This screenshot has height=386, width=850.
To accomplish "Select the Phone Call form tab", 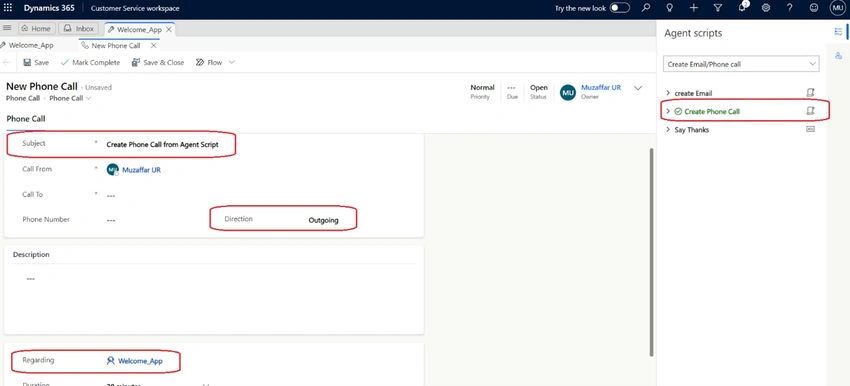I will [25, 119].
